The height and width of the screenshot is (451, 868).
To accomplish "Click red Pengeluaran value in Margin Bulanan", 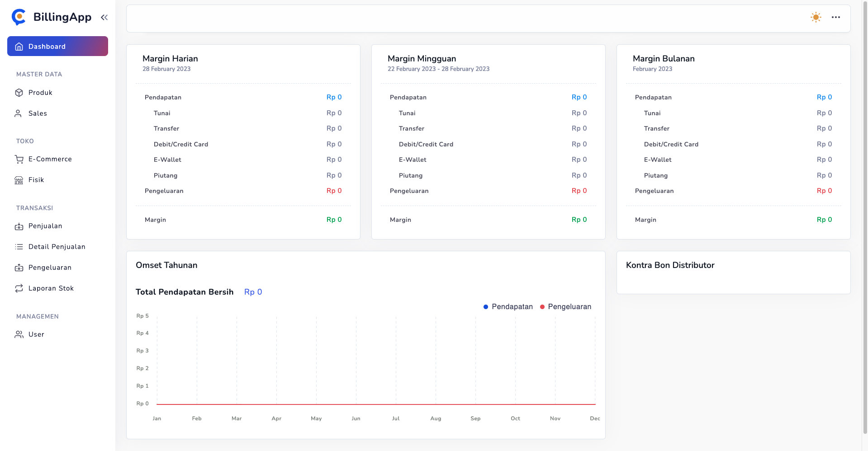I will pyautogui.click(x=824, y=191).
